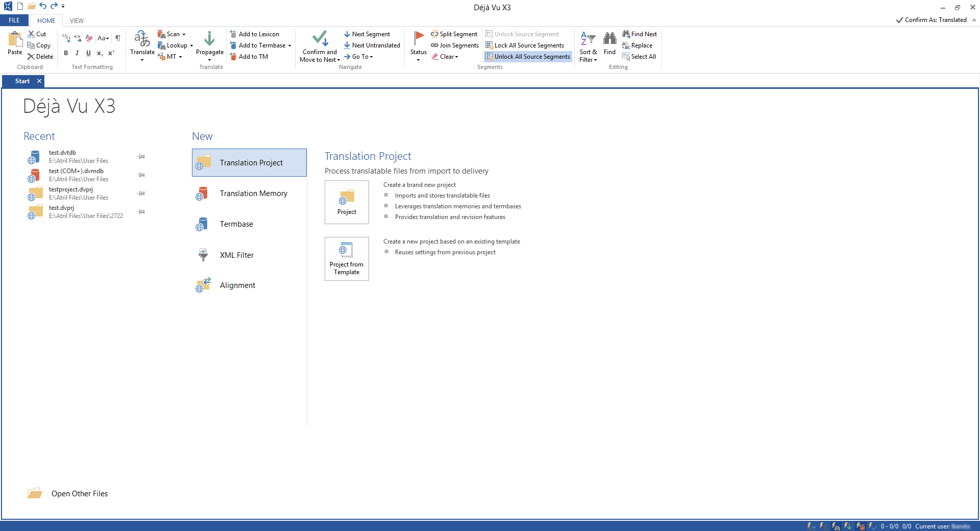Click the Open Other Files folder icon
The image size is (980, 531).
[x=35, y=493]
